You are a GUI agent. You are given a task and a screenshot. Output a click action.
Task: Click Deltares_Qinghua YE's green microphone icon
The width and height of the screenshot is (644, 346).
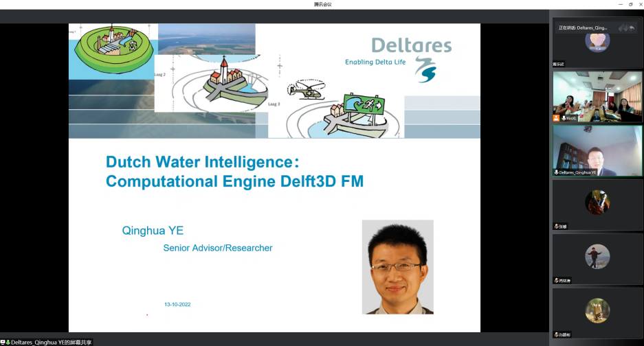(x=556, y=172)
